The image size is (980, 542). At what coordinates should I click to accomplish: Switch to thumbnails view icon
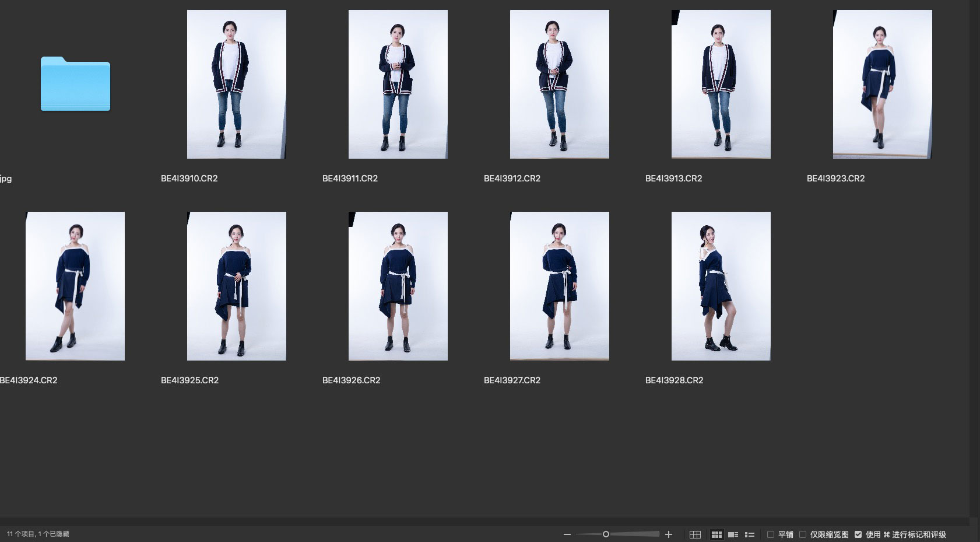point(716,534)
